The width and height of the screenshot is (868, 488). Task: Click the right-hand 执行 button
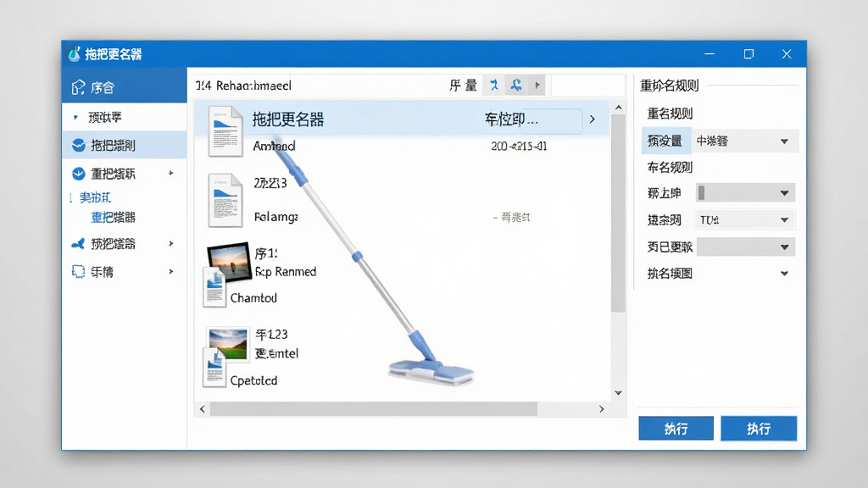point(759,428)
